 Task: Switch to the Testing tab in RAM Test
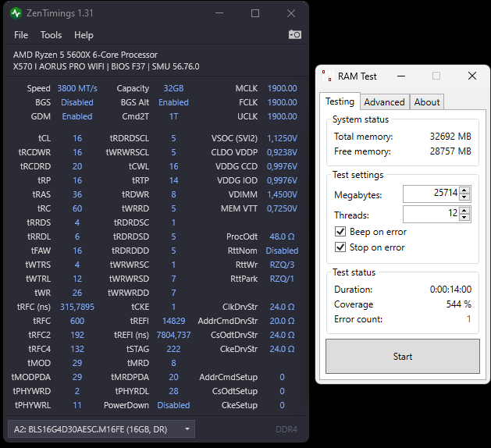(x=340, y=101)
